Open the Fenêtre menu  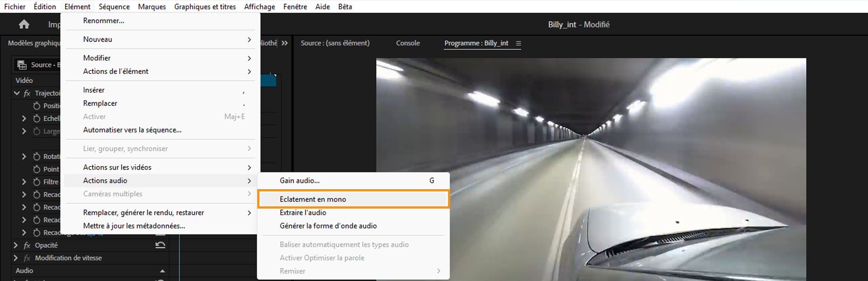coord(295,7)
